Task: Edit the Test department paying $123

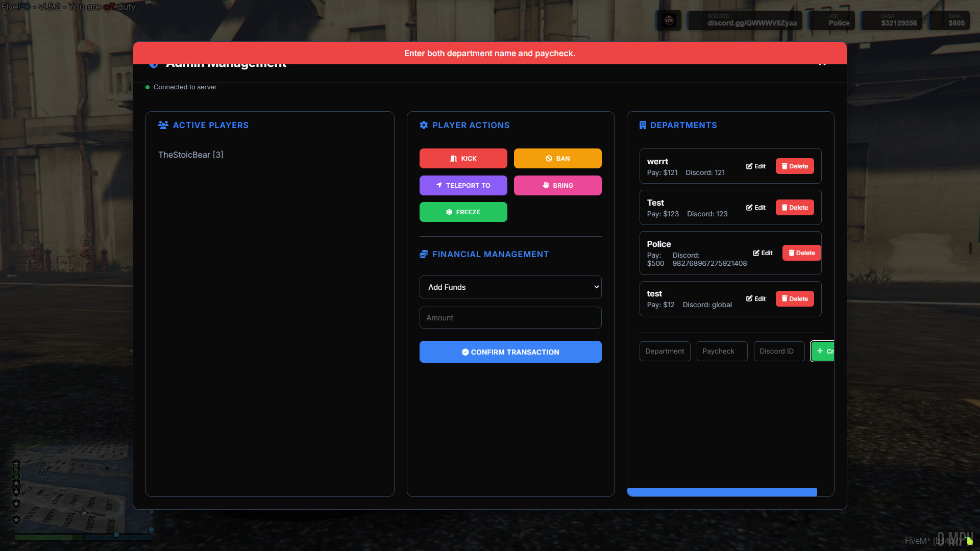Action: tap(755, 207)
